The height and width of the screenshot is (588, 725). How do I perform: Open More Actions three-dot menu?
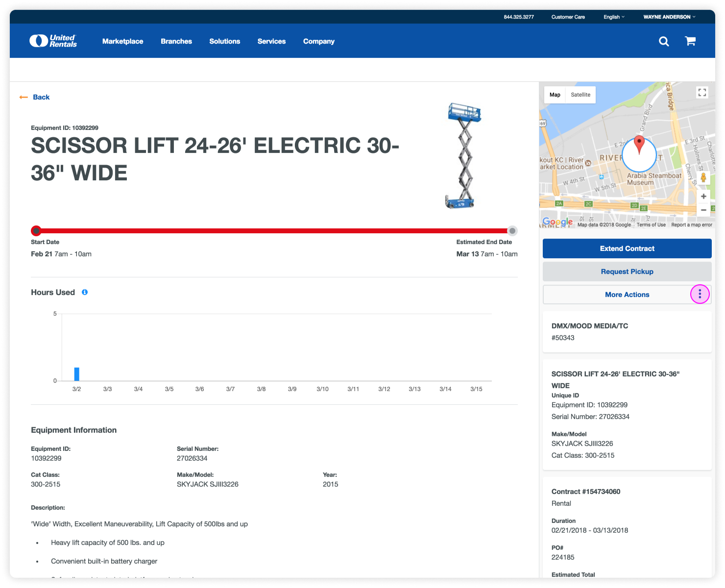click(x=700, y=294)
